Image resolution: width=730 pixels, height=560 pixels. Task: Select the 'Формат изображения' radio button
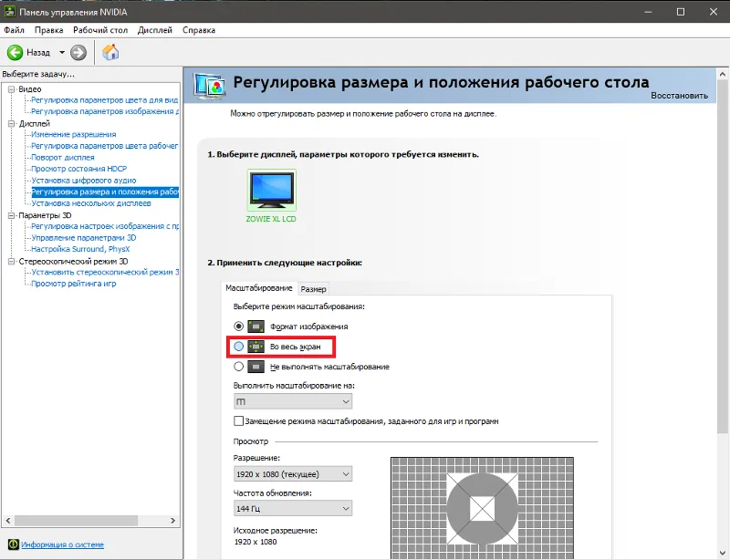pos(238,327)
